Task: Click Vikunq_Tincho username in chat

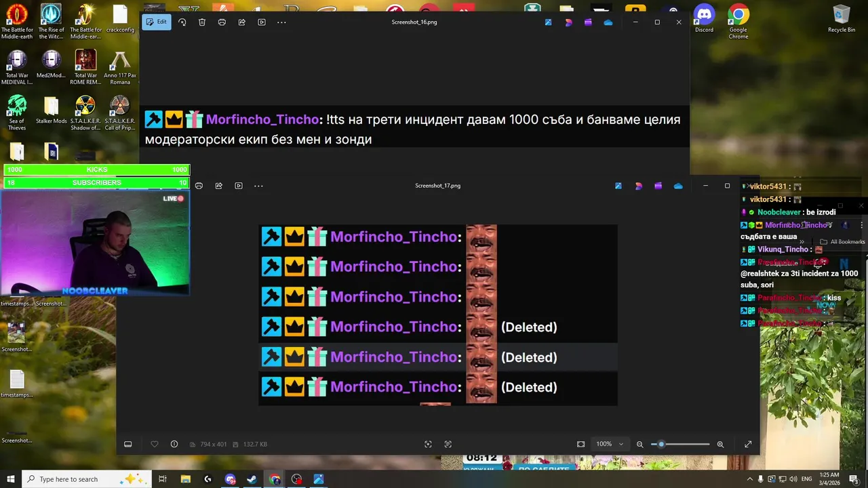Action: point(783,249)
